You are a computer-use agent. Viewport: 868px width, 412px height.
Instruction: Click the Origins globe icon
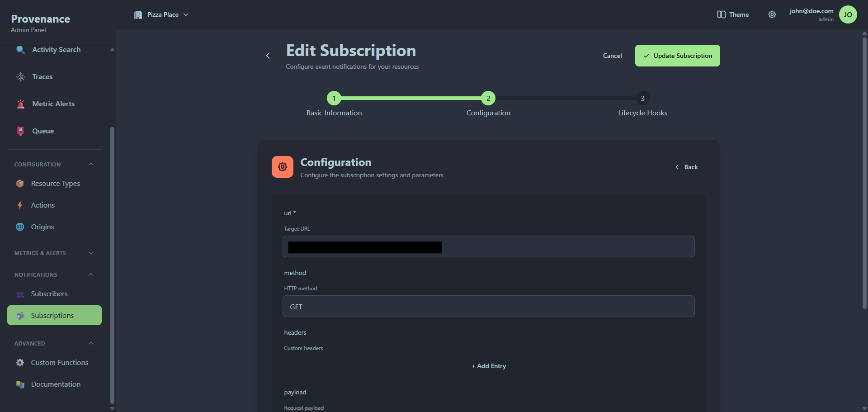pos(20,227)
